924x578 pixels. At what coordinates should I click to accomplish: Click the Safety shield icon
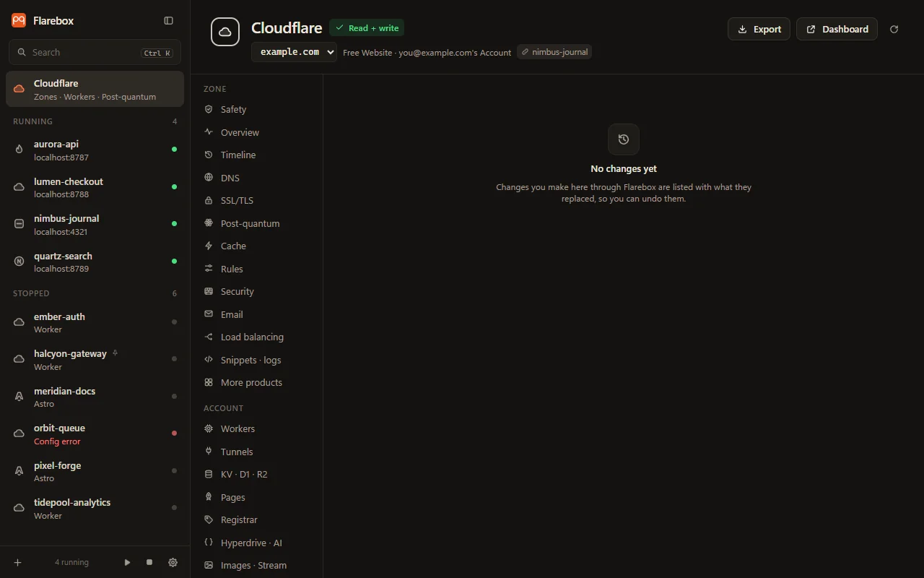click(x=209, y=109)
